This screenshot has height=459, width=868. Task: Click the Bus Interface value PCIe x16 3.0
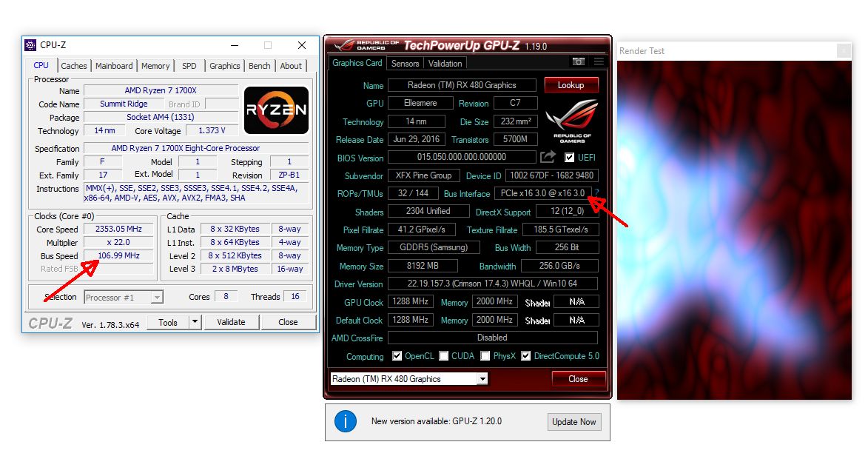[x=542, y=193]
